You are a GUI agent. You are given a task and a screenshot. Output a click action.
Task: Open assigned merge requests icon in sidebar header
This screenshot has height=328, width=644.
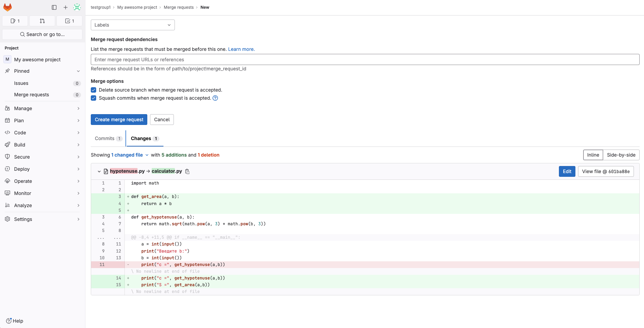(42, 21)
